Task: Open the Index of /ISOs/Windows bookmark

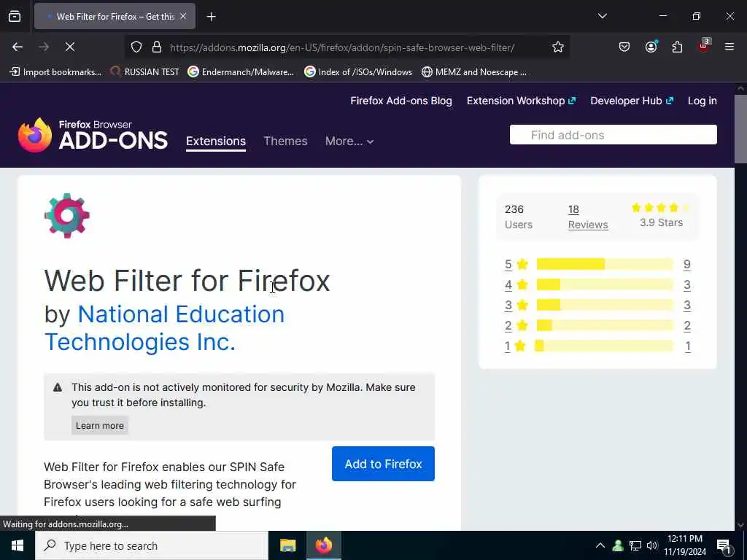Action: [x=358, y=72]
